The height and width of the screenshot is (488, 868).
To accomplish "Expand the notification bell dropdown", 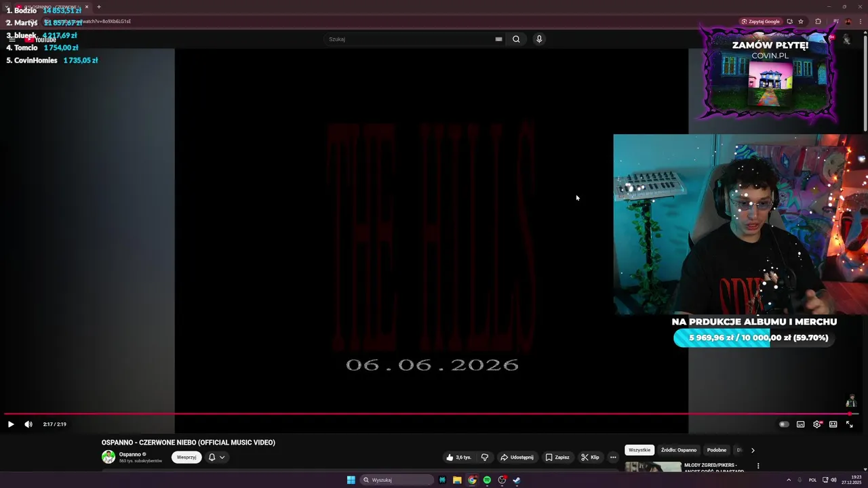I will point(216,457).
